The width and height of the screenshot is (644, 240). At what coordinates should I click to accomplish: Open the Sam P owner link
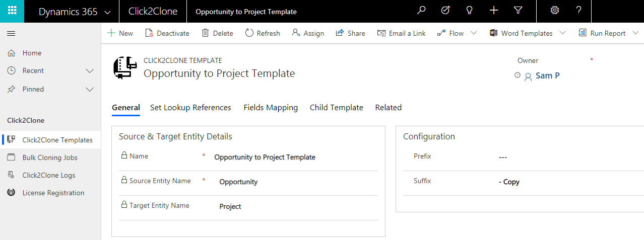coord(548,76)
